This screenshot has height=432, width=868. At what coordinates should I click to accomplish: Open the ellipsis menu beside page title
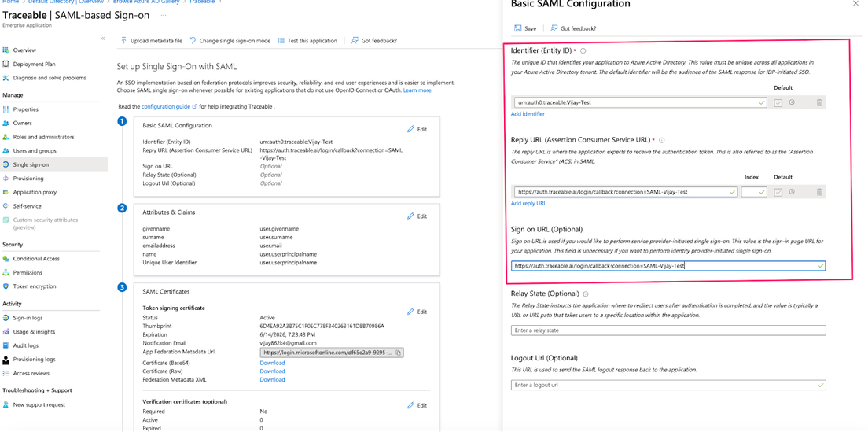[x=163, y=15]
